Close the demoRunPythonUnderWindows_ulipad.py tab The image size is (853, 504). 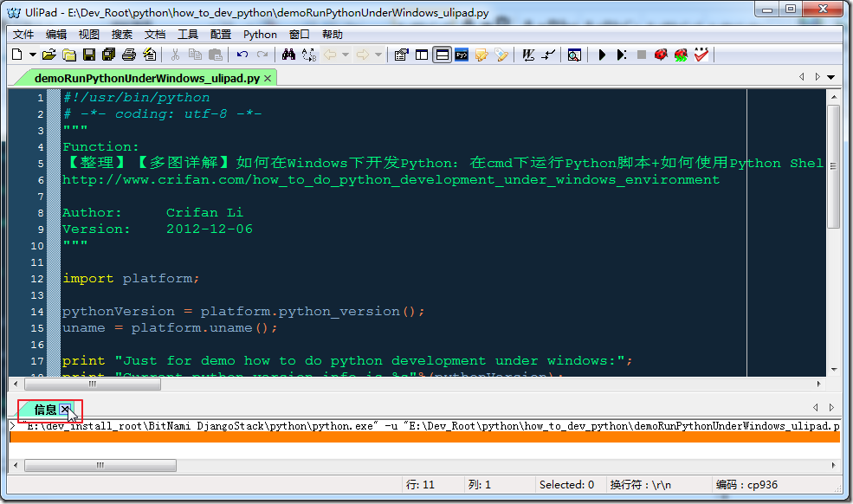click(268, 79)
